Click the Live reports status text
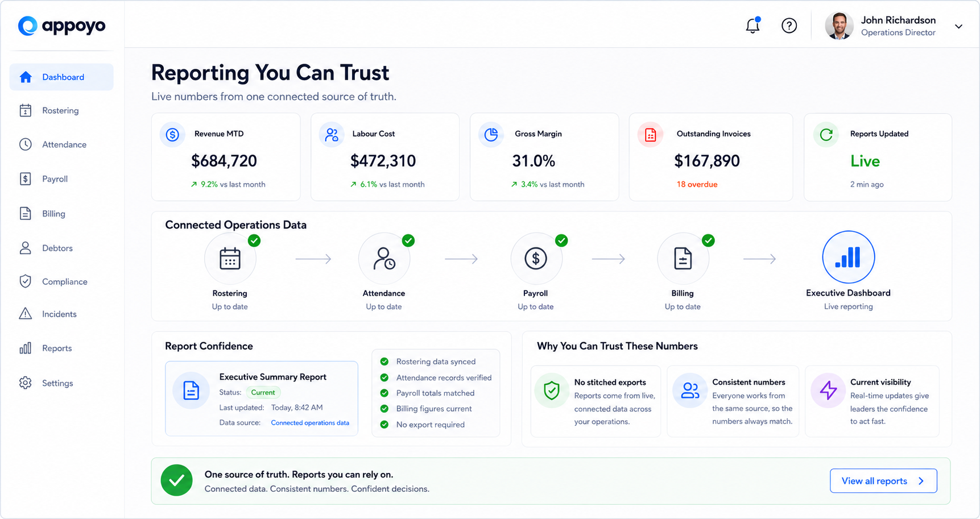 tap(865, 161)
